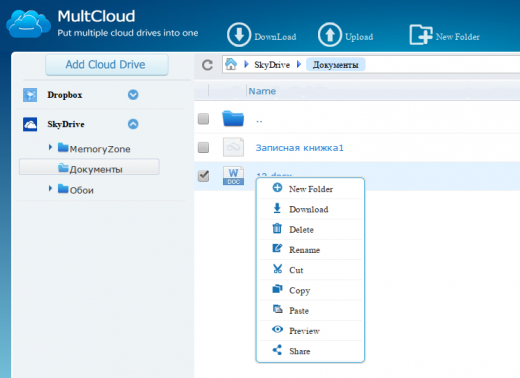
Task: Click breadcrumb arrow before SkyDrive
Action: (246, 64)
